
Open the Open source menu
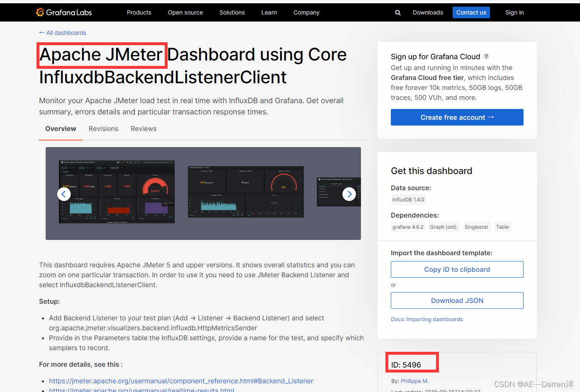pyautogui.click(x=185, y=12)
